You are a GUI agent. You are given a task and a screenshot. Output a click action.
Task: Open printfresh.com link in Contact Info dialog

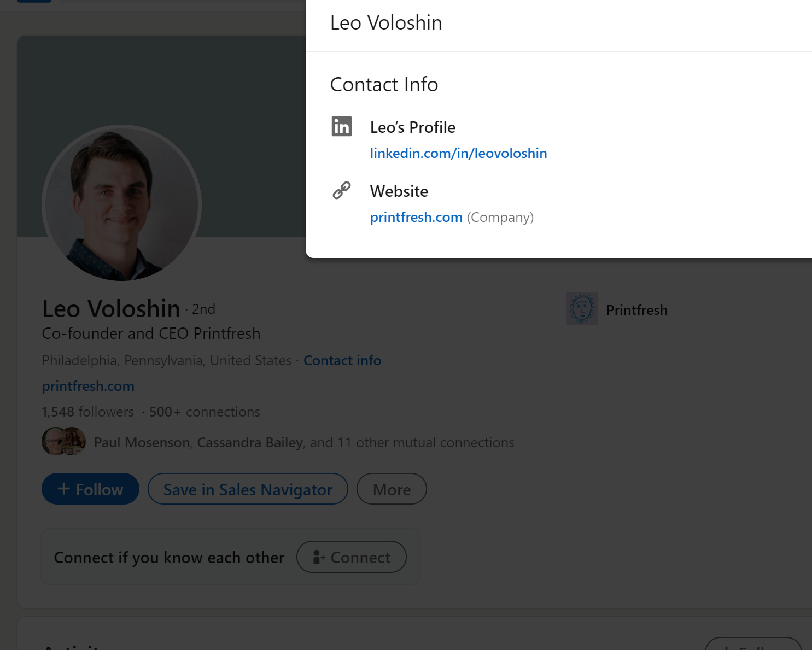[x=416, y=217]
